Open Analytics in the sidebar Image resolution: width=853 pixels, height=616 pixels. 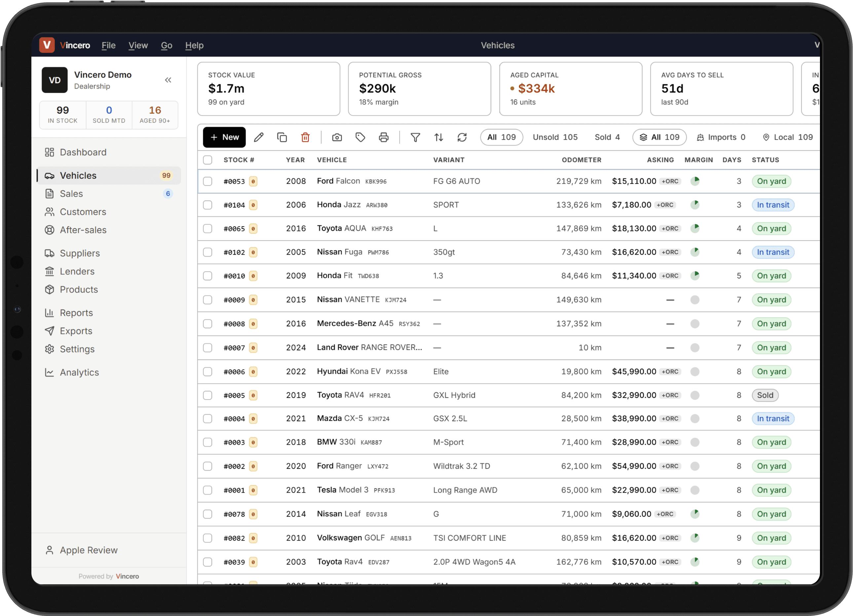[109, 372]
